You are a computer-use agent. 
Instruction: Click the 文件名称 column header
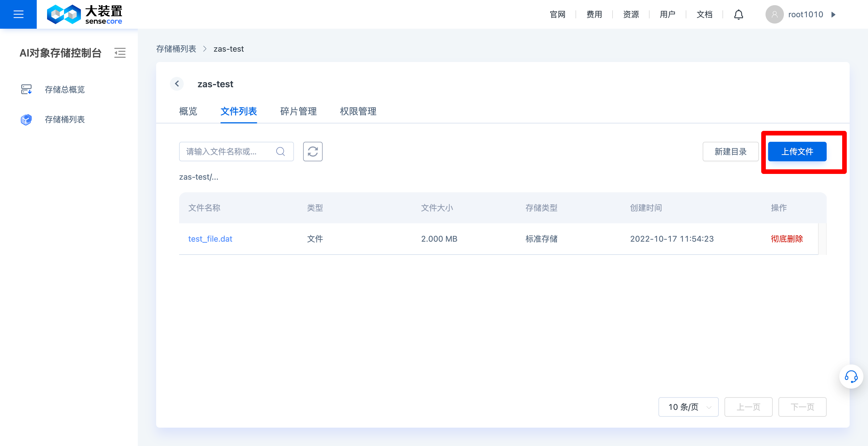(x=204, y=208)
